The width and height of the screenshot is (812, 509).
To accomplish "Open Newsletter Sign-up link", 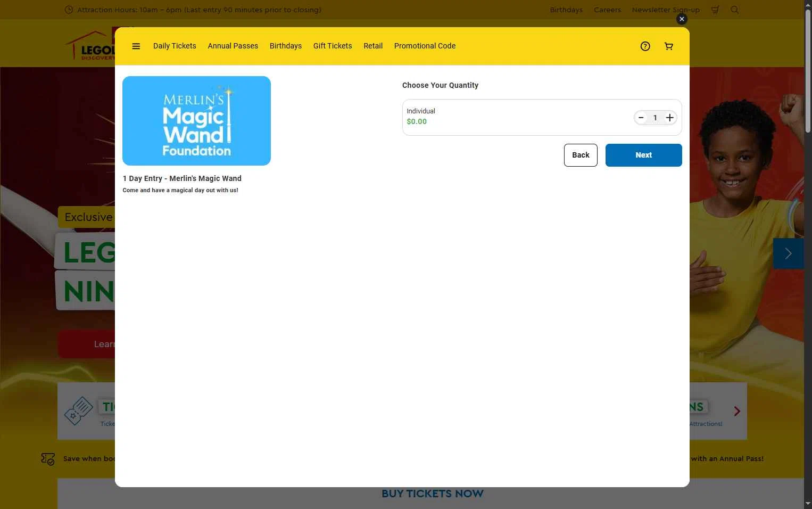I will [x=666, y=10].
